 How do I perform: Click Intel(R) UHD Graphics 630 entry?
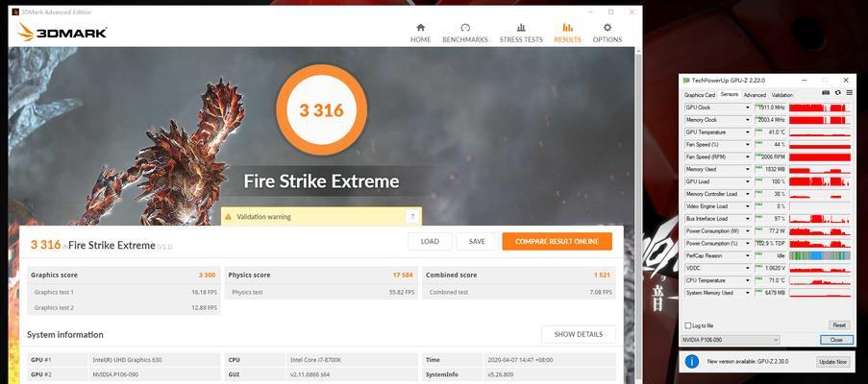click(127, 360)
